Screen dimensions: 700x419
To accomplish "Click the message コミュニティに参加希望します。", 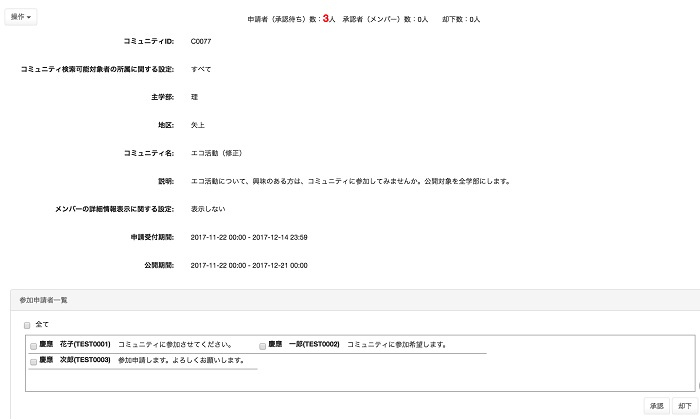I will (x=396, y=344).
